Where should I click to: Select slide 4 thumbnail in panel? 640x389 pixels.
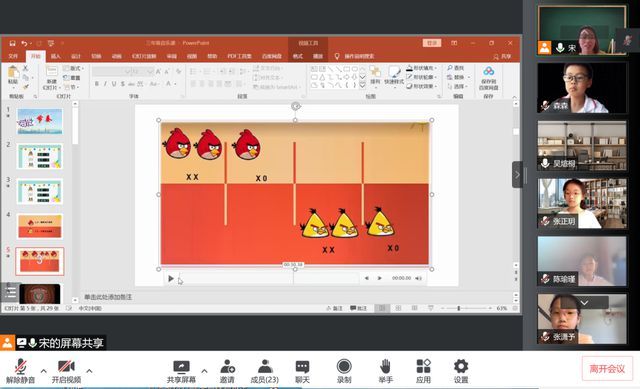(40, 226)
